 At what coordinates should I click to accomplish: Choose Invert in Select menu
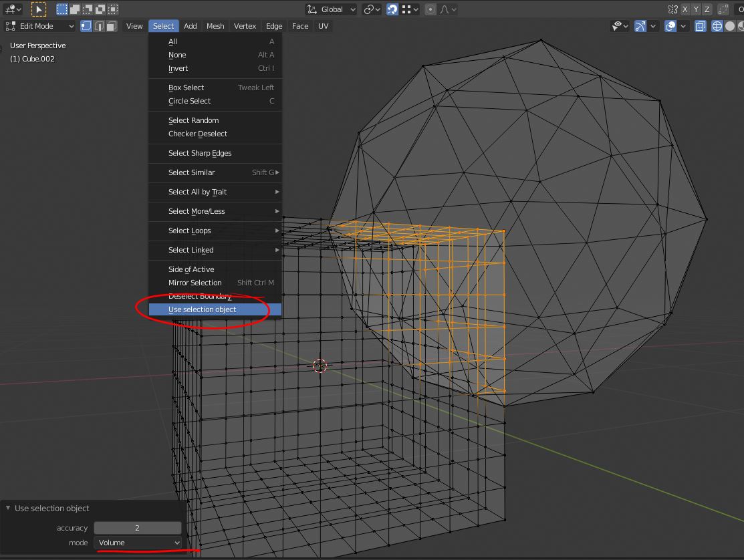[x=215, y=68]
